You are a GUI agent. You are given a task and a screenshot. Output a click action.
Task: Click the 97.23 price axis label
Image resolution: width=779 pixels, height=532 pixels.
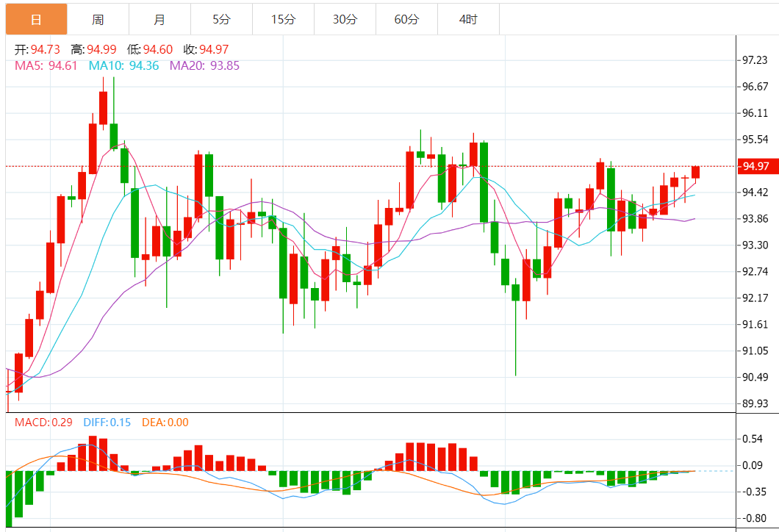click(x=755, y=60)
